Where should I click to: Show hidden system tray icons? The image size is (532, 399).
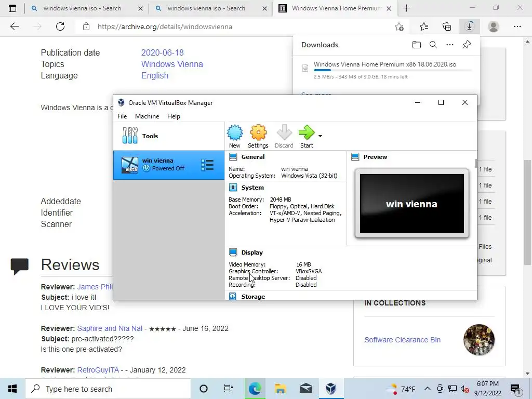428,389
